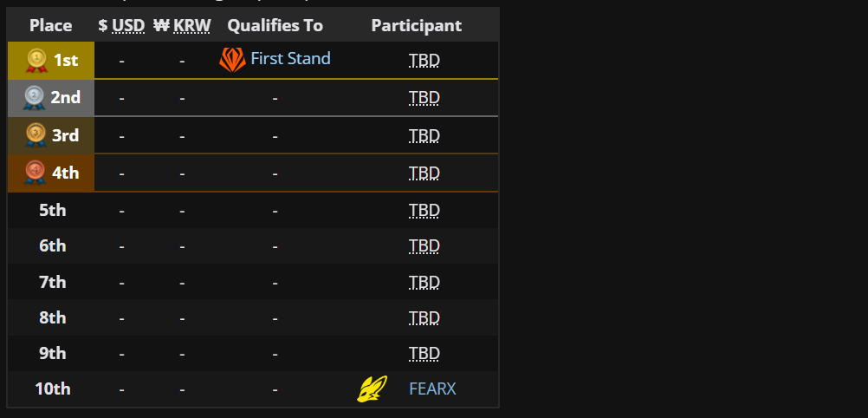868x418 pixels.
Task: Click the TBD participant in 2nd place row
Action: [x=424, y=98]
